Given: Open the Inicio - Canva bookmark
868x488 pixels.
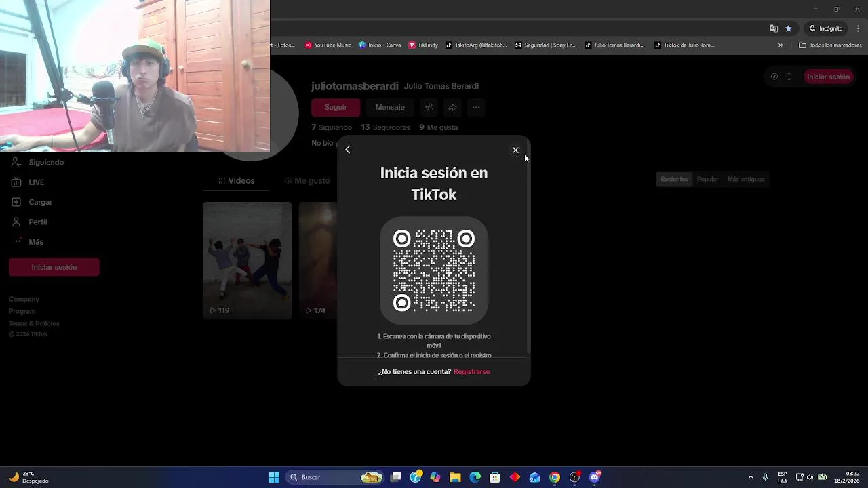Looking at the screenshot, I should (x=380, y=45).
